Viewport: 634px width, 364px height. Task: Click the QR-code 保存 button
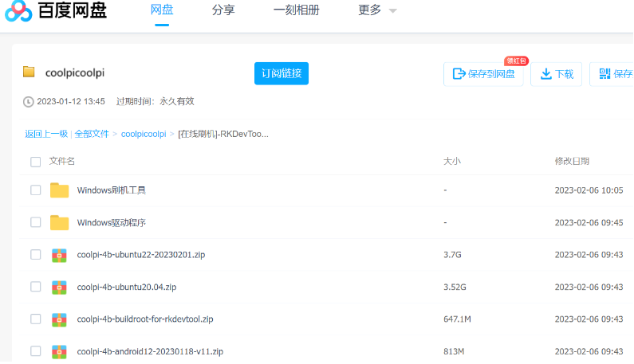[x=612, y=74]
